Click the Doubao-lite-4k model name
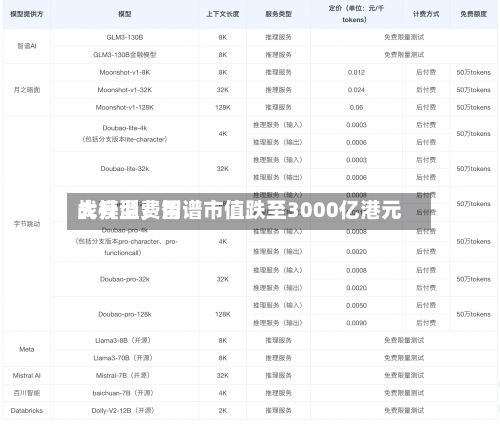 125,128
